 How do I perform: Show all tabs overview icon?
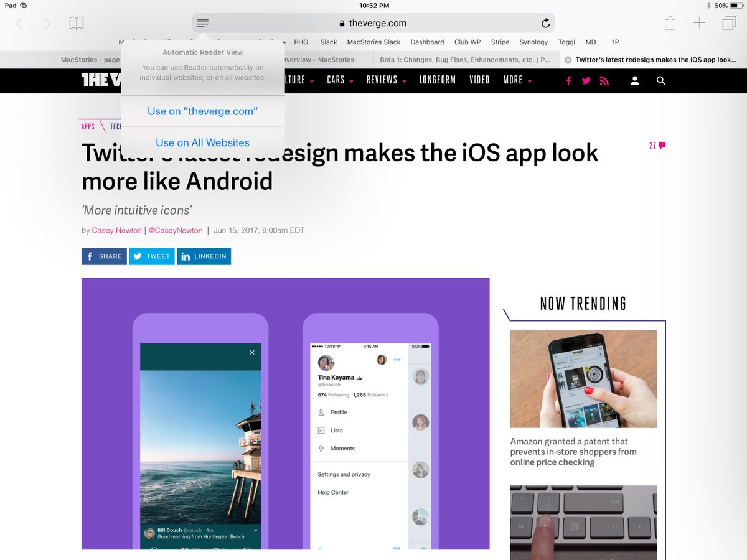tap(729, 23)
